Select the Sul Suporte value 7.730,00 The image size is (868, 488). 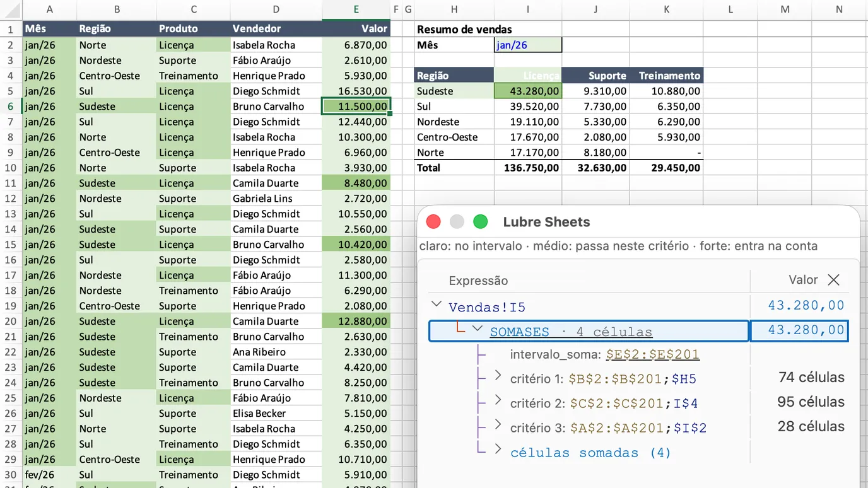pos(595,107)
